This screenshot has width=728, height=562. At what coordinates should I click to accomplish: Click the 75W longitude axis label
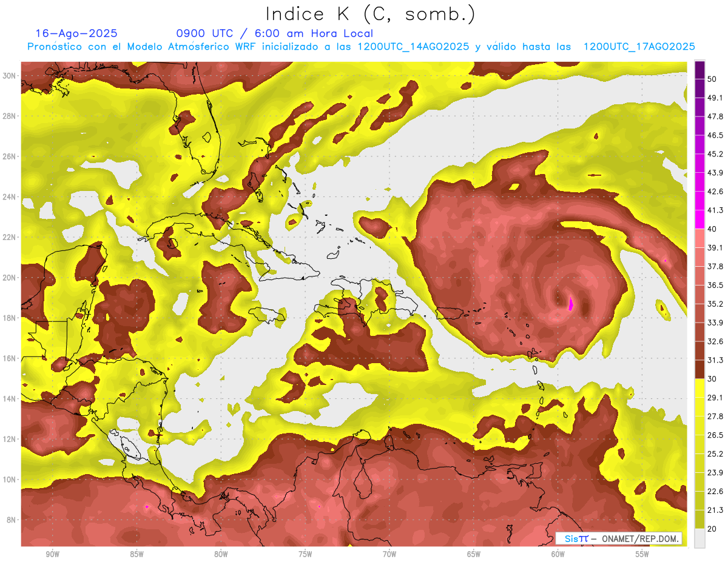point(305,555)
